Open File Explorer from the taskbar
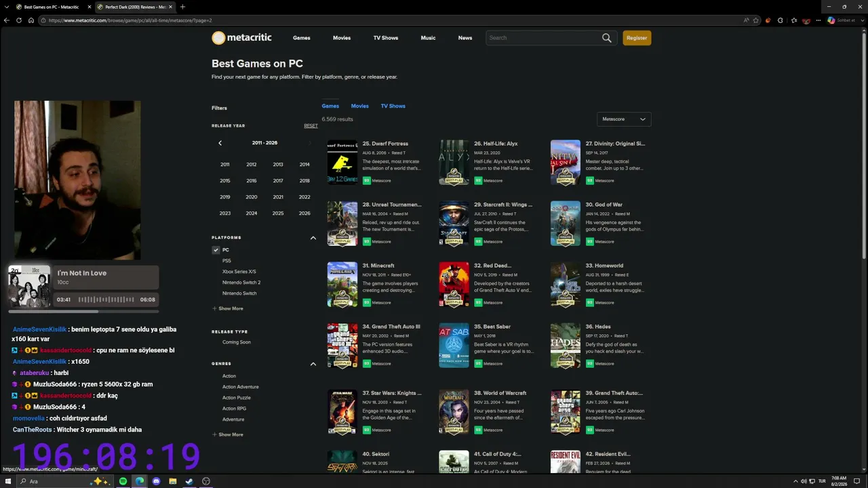868x488 pixels. pos(173,481)
